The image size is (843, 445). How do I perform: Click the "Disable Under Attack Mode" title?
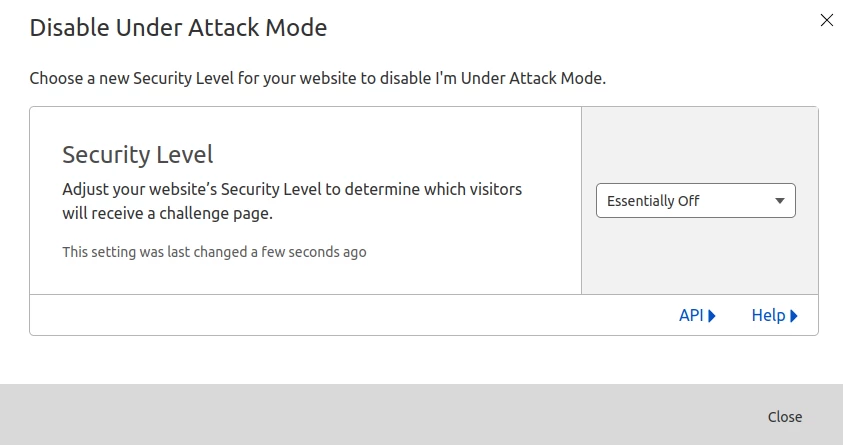click(178, 27)
